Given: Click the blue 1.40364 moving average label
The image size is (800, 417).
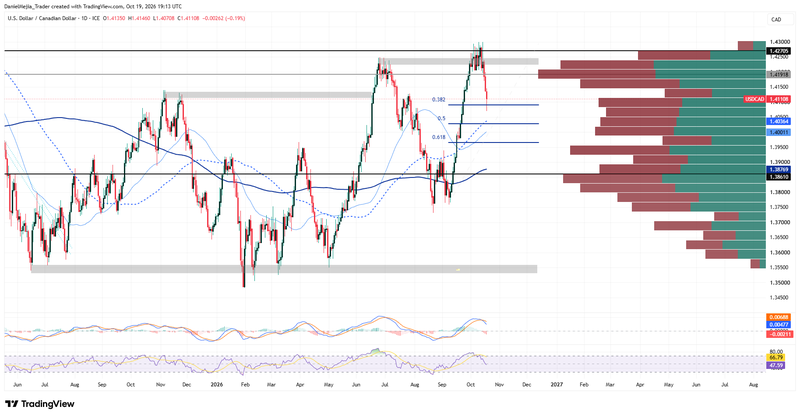Looking at the screenshot, I should click(x=779, y=121).
